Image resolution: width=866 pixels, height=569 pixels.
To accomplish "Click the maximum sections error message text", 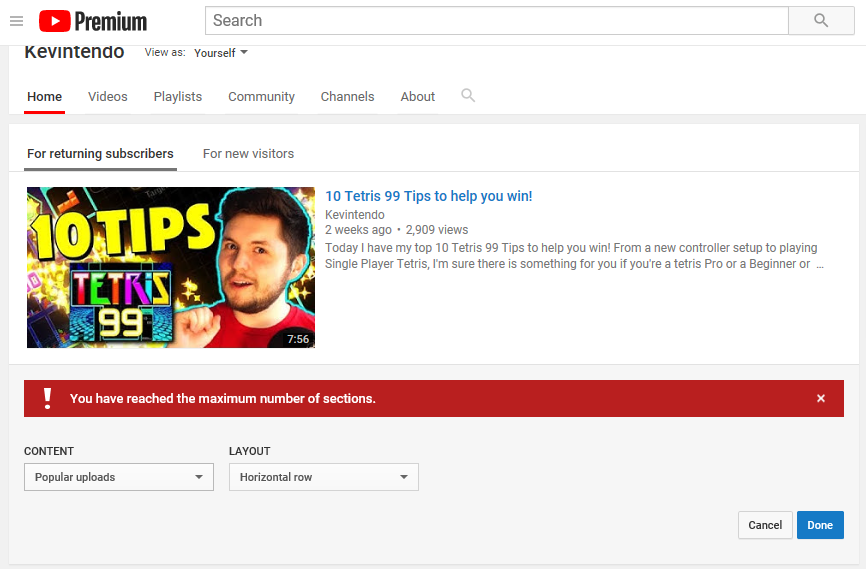I will (x=223, y=398).
